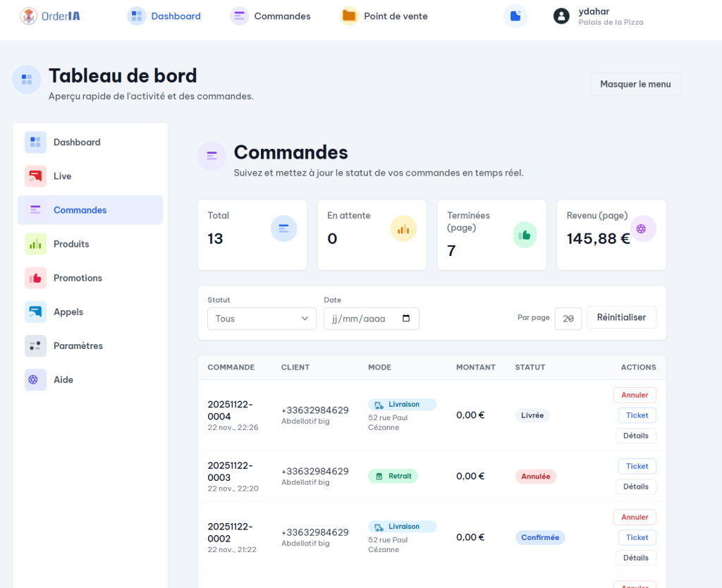The height and width of the screenshot is (588, 722).
Task: Print Ticket for order 20251122-0003
Action: 637,466
